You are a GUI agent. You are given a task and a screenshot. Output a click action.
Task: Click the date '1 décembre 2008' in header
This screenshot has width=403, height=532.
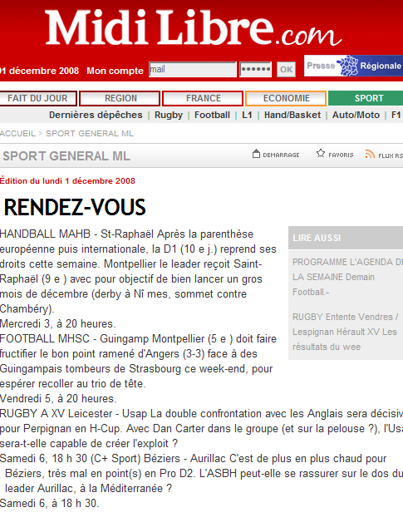pyautogui.click(x=39, y=71)
